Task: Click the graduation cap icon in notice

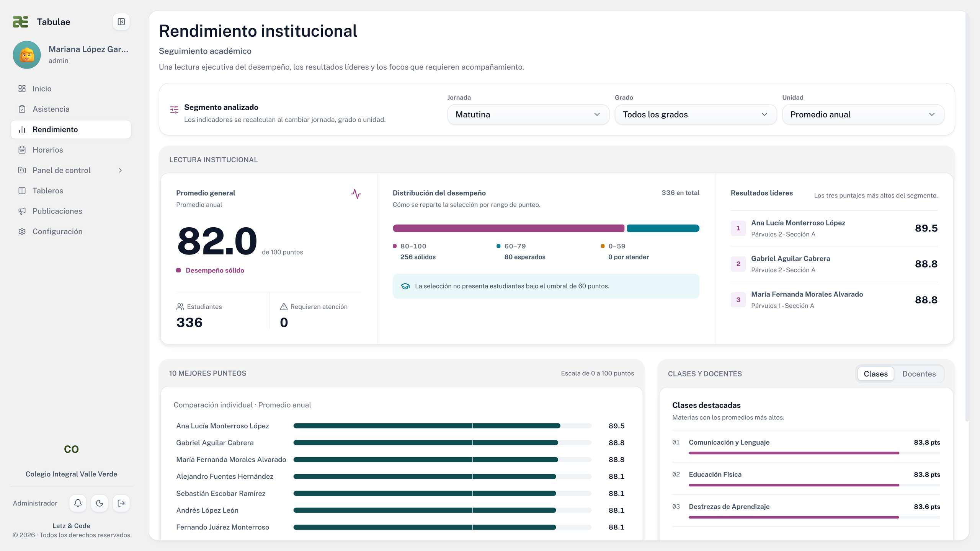Action: click(405, 286)
